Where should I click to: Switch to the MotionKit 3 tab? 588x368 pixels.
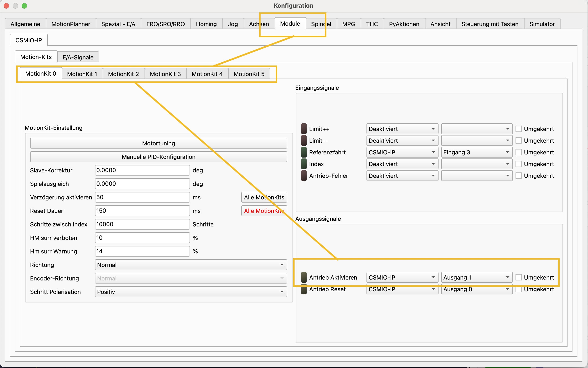pyautogui.click(x=165, y=74)
